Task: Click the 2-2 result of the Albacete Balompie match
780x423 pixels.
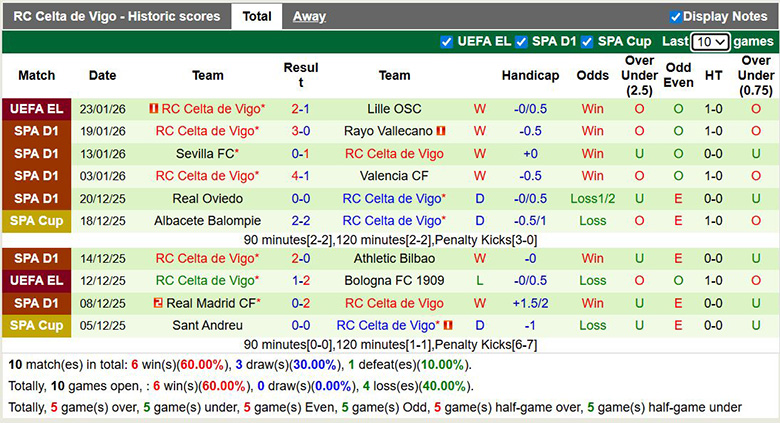Action: [300, 221]
